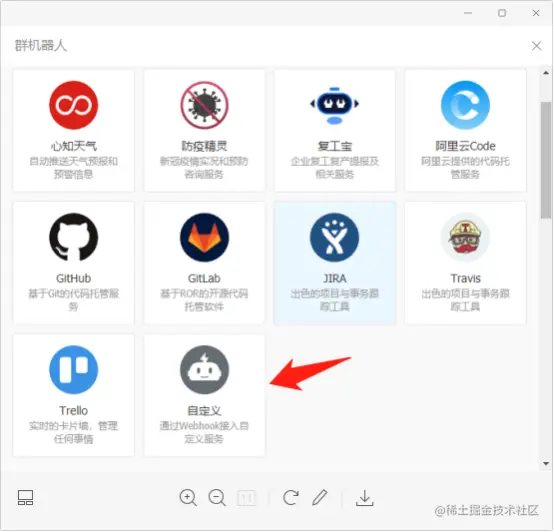Click the scrollbar up arrow
This screenshot has height=532, width=554.
(546, 73)
